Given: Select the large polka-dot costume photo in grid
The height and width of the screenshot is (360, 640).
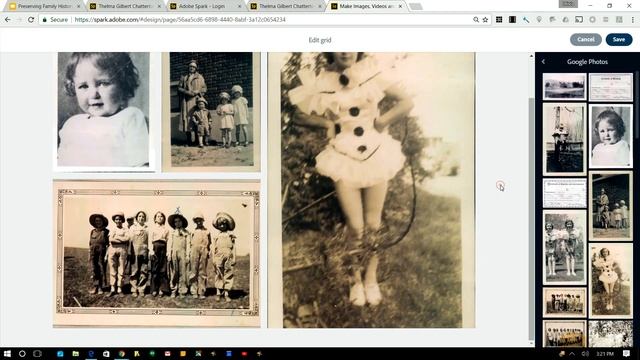Looking at the screenshot, I should [x=371, y=190].
